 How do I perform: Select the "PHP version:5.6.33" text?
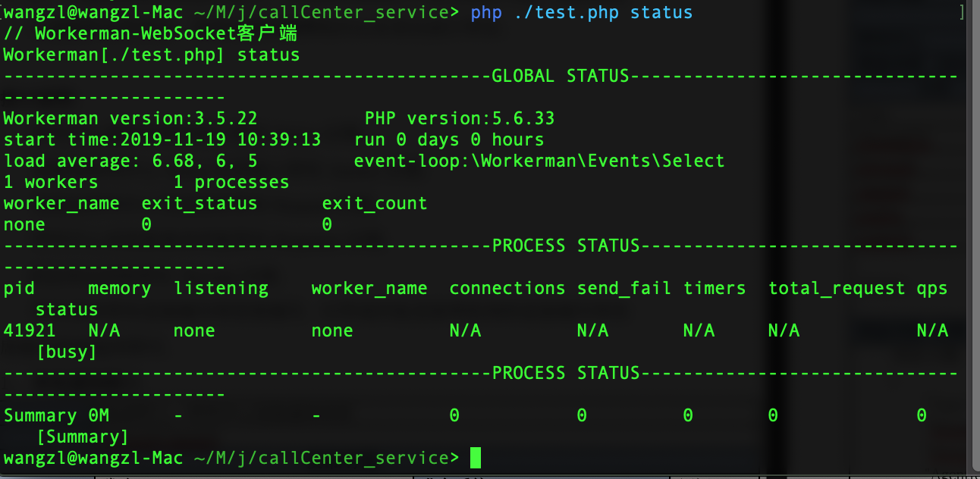tap(460, 118)
